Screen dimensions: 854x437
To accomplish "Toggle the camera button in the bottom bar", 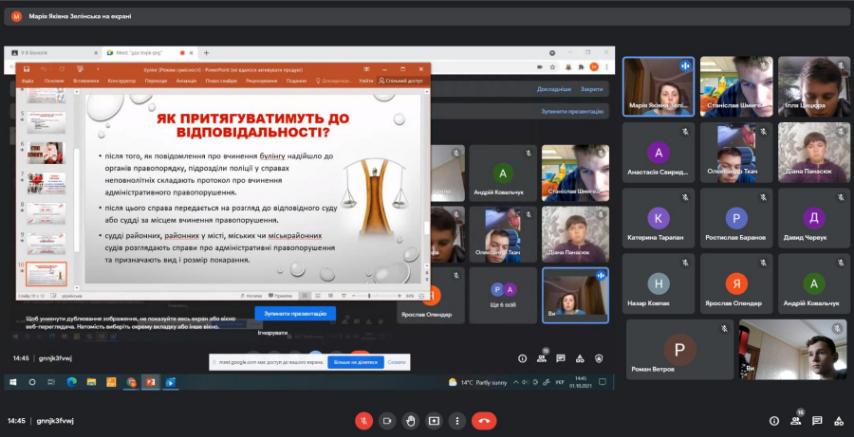I will pos(387,421).
